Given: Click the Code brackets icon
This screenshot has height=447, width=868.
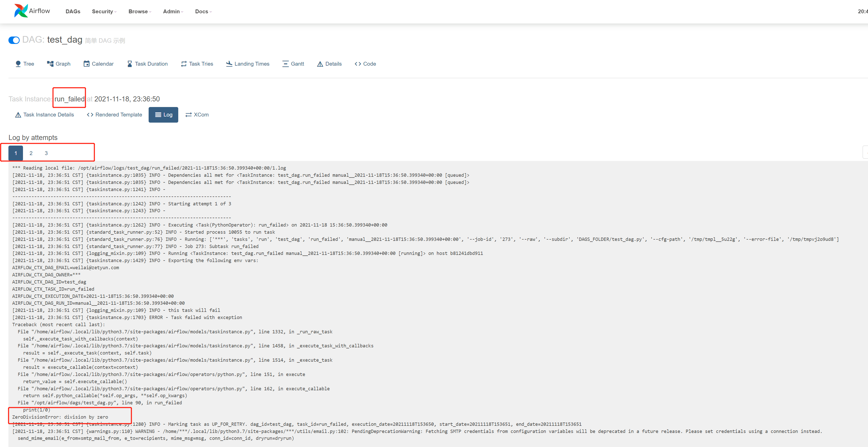Looking at the screenshot, I should coord(358,64).
